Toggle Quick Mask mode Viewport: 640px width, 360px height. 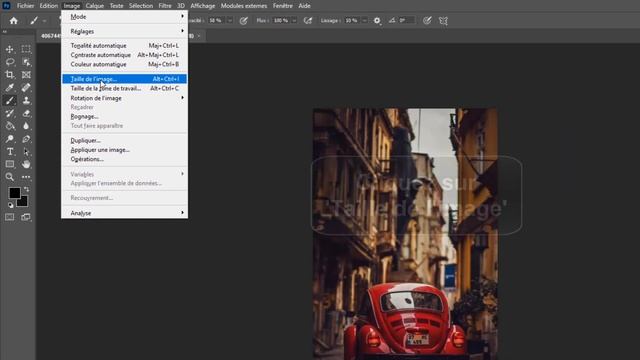pos(9,217)
